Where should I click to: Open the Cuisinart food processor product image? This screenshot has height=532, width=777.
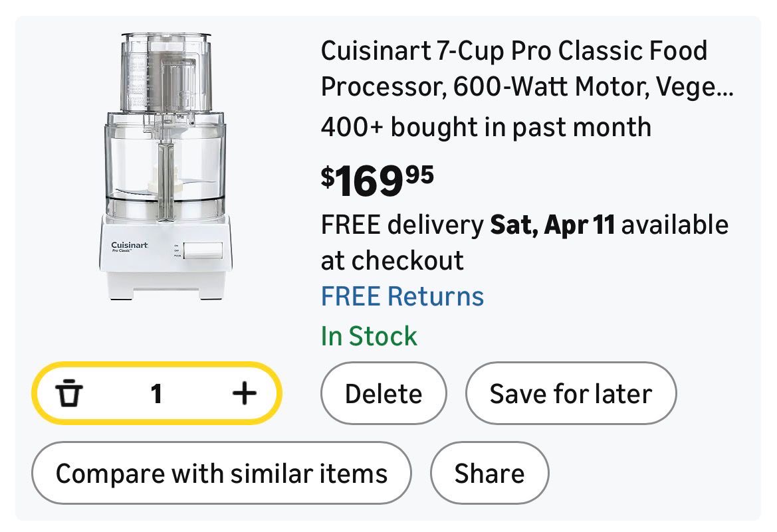(166, 166)
